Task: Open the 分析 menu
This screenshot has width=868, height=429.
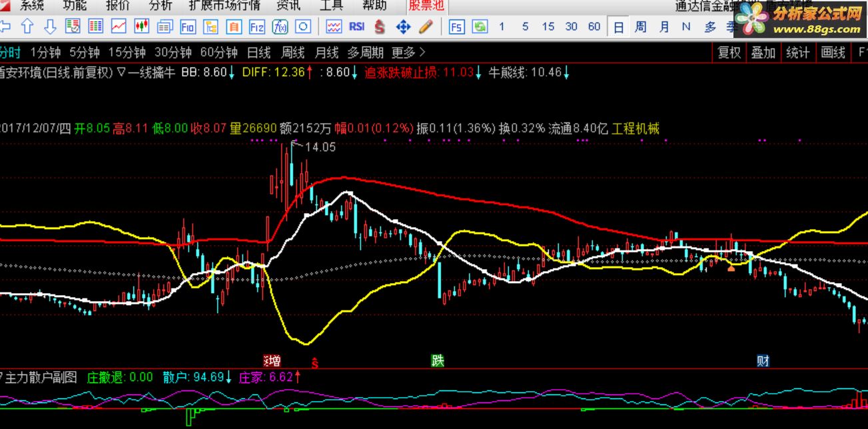Action: point(161,6)
